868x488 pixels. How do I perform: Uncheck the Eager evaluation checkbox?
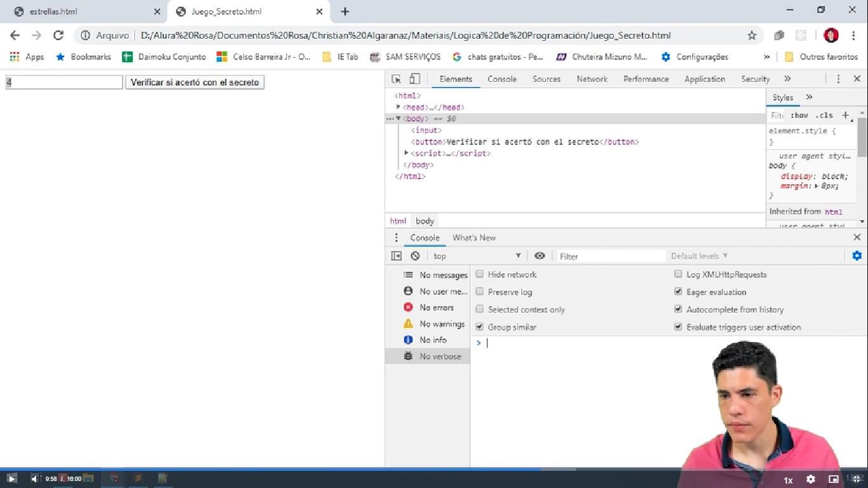tap(678, 292)
